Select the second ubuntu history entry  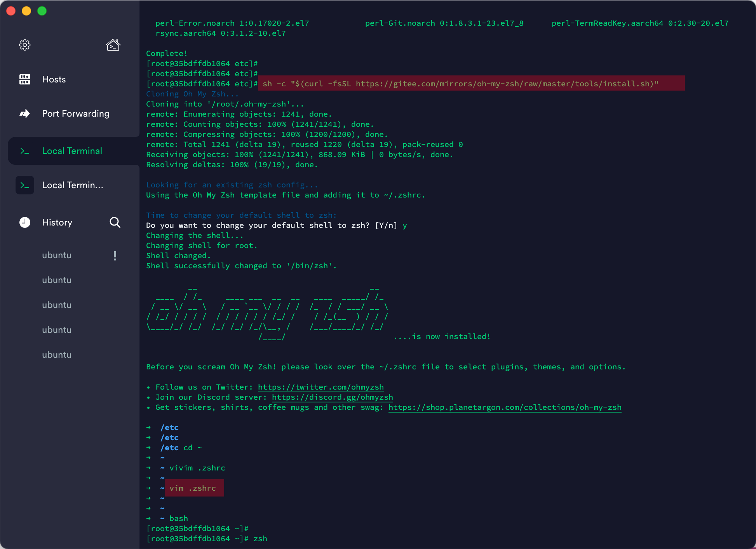(x=56, y=280)
